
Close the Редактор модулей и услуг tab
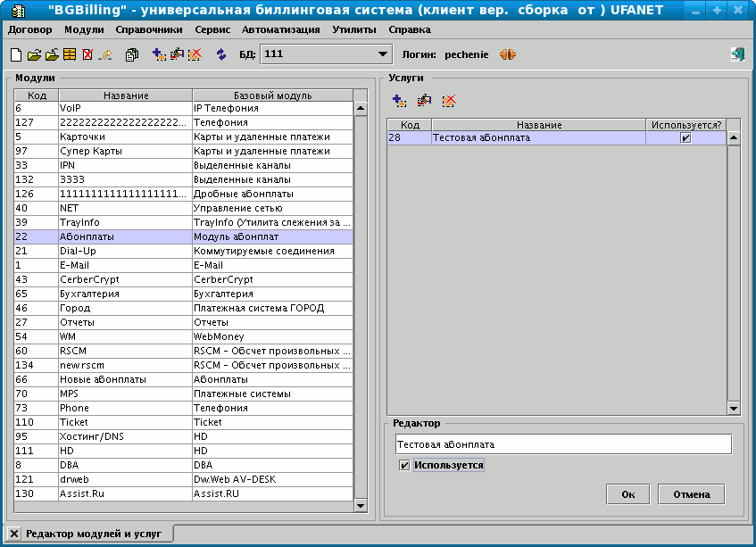(14, 533)
